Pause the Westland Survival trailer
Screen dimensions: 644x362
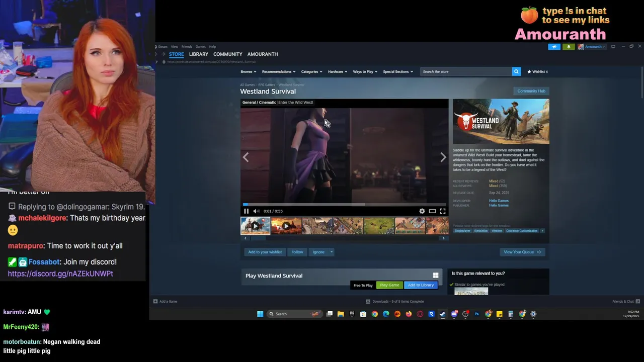click(x=246, y=211)
